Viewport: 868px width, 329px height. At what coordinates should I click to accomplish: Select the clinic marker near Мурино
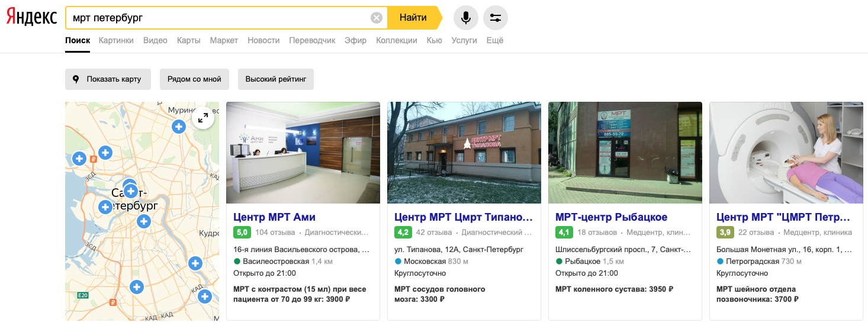click(179, 127)
